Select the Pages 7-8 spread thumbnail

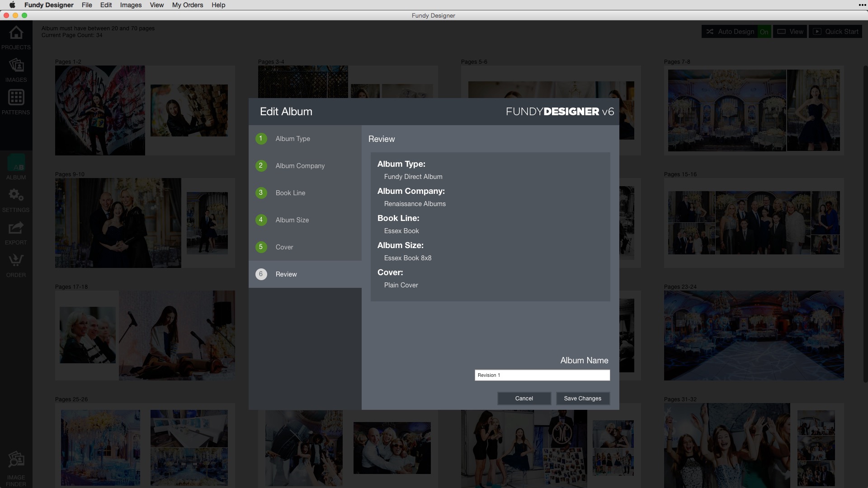(x=754, y=111)
